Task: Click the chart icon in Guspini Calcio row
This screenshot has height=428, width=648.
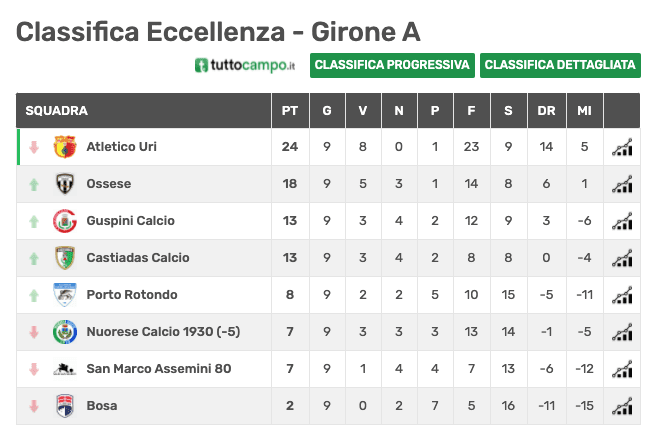Action: [x=622, y=221]
